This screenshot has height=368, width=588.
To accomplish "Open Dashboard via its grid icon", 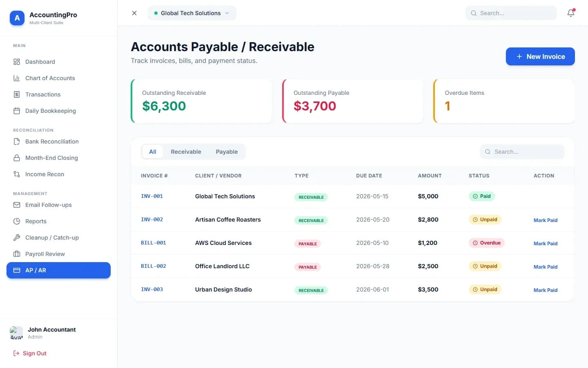I will (x=17, y=62).
